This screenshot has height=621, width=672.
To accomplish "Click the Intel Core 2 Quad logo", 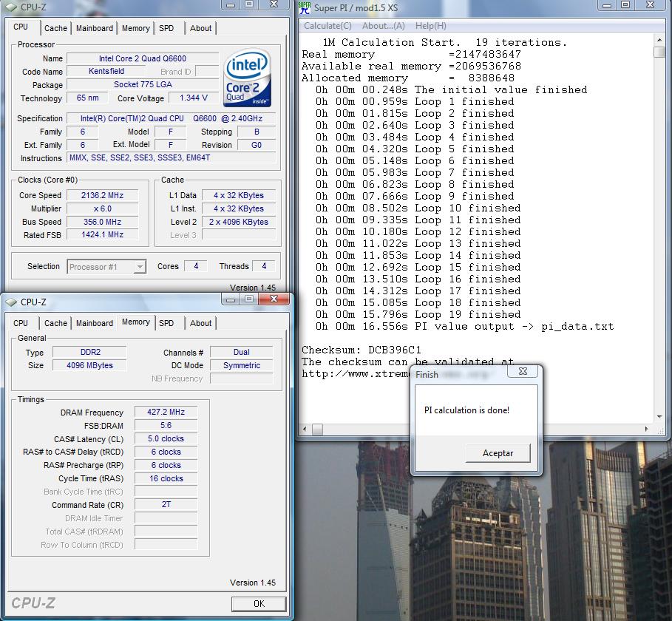I will 247,78.
